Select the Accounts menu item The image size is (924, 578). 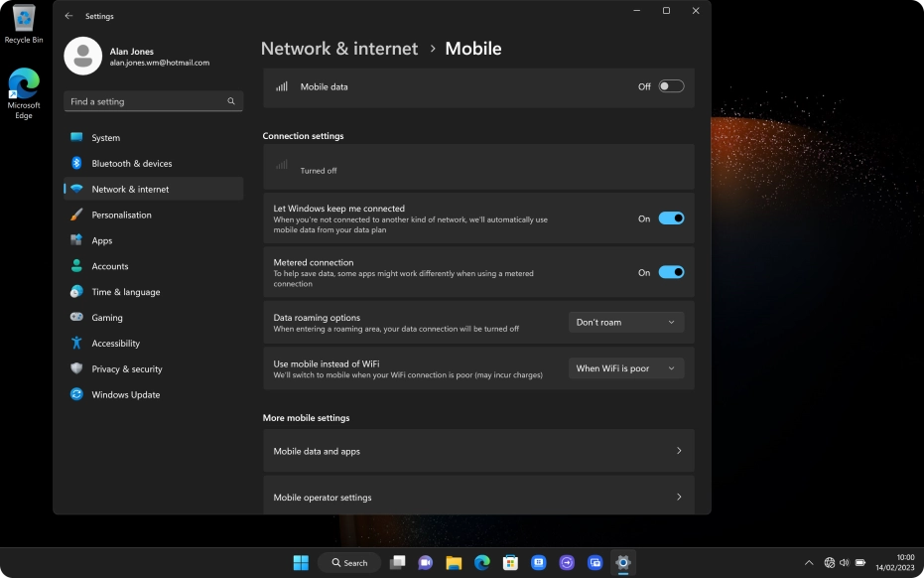110,266
